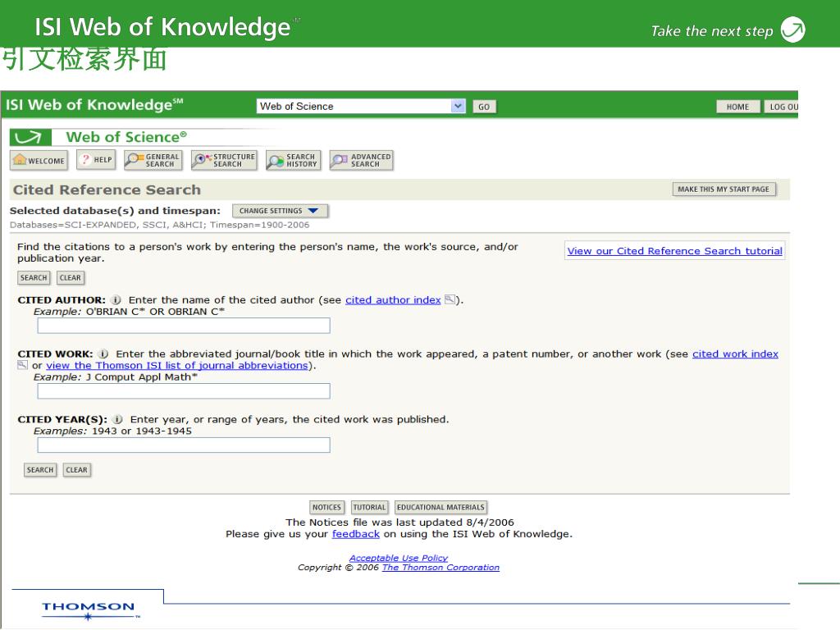Focus the Cited Author input field
The height and width of the screenshot is (630, 840).
(x=184, y=326)
